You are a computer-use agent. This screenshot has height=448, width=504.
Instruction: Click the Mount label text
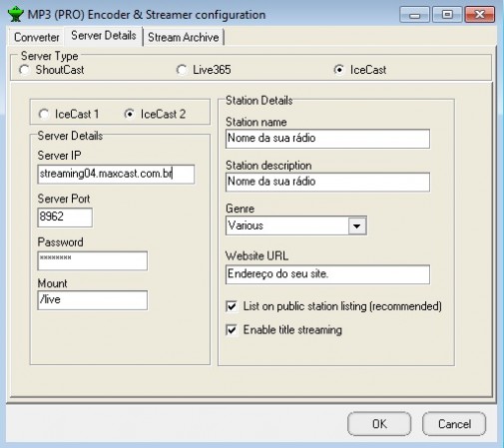(x=52, y=283)
